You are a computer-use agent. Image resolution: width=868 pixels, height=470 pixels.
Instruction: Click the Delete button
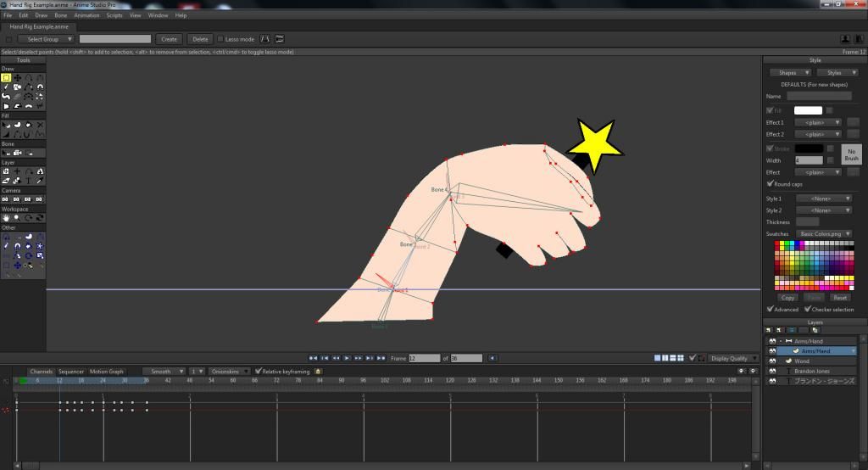point(200,39)
